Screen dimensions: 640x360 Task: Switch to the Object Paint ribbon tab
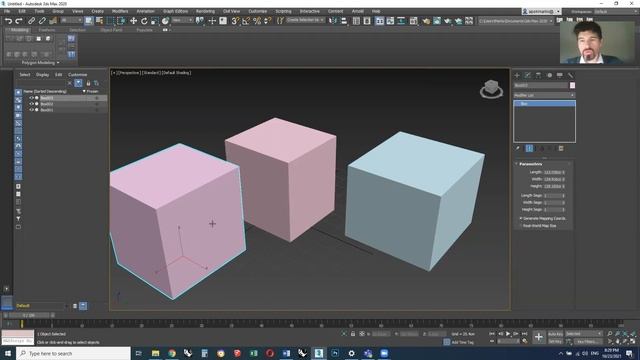(x=111, y=30)
